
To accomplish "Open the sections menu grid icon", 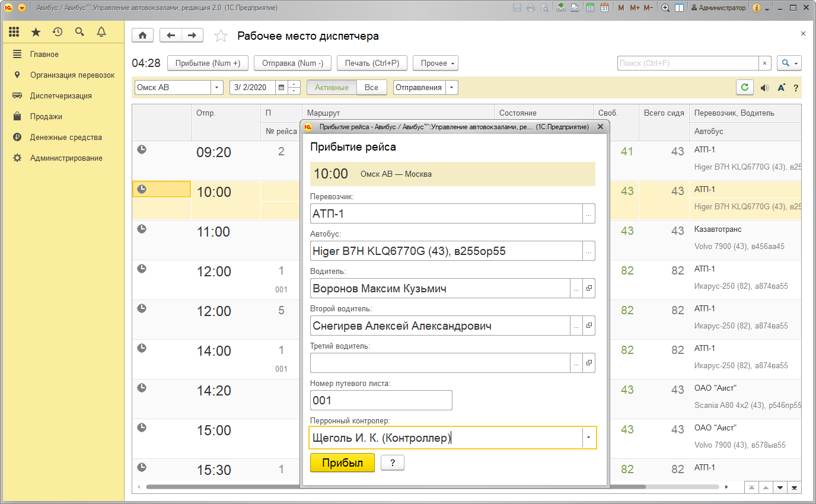I will [14, 32].
